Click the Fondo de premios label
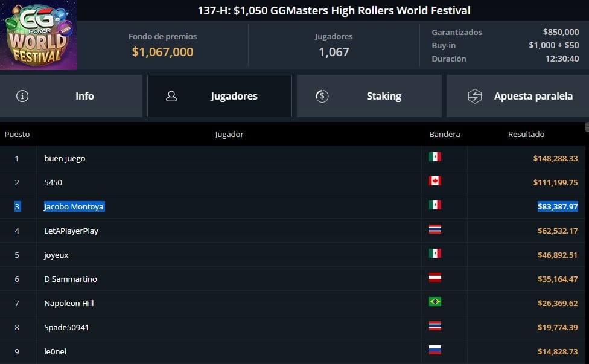This screenshot has height=364, width=589. [x=163, y=36]
